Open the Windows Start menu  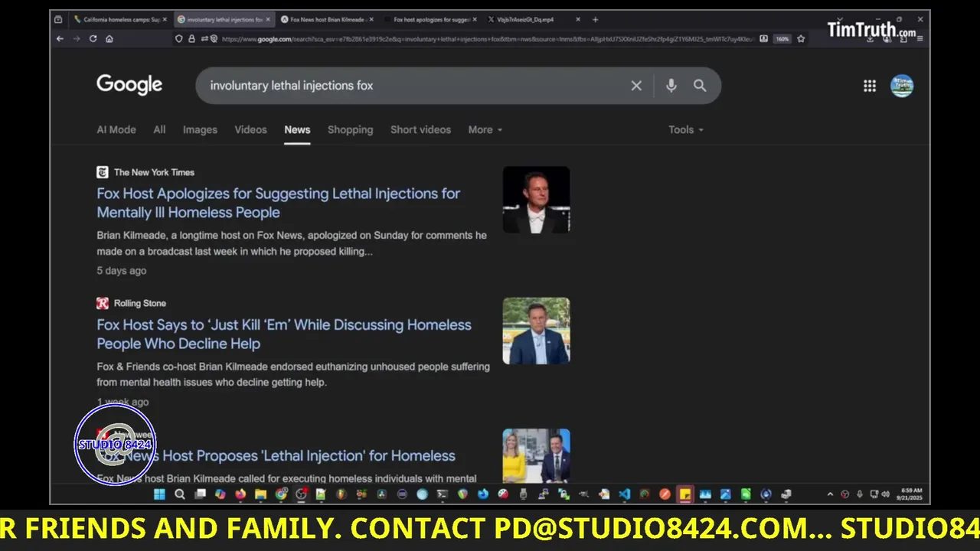tap(159, 494)
